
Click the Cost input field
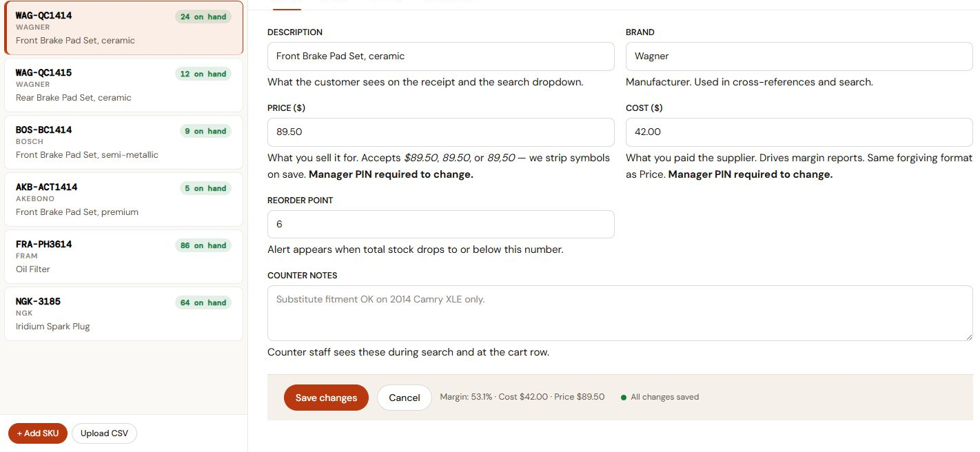pos(799,132)
